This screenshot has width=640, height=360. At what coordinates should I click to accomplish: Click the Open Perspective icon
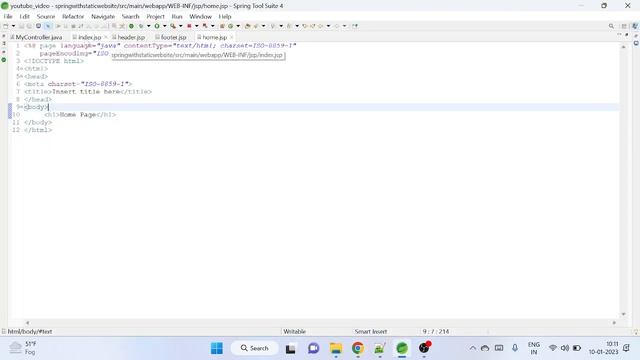[624, 26]
